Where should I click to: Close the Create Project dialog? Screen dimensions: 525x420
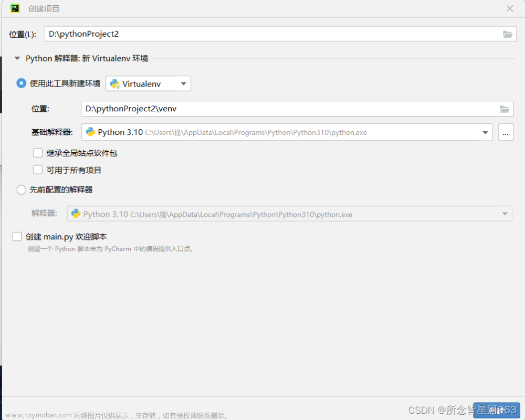510,8
